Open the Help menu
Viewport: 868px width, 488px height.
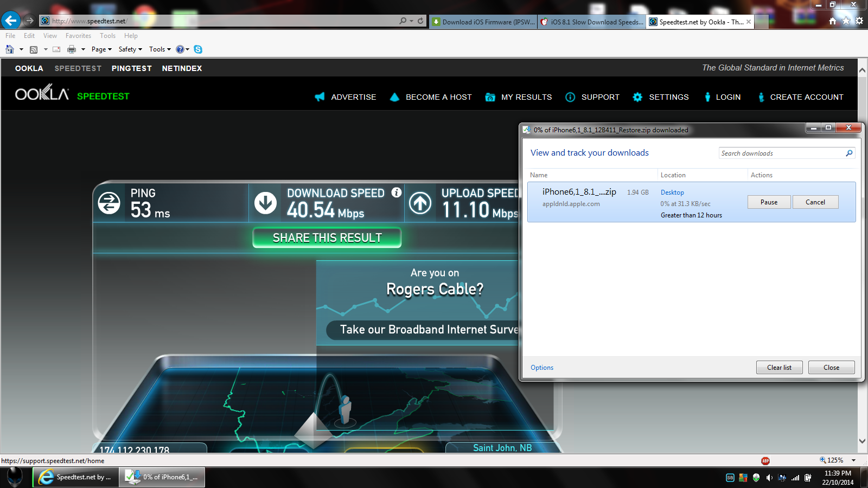pos(131,36)
